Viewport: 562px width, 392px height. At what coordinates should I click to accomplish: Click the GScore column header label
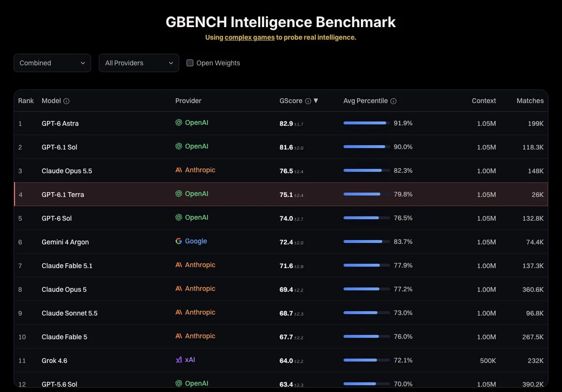291,101
